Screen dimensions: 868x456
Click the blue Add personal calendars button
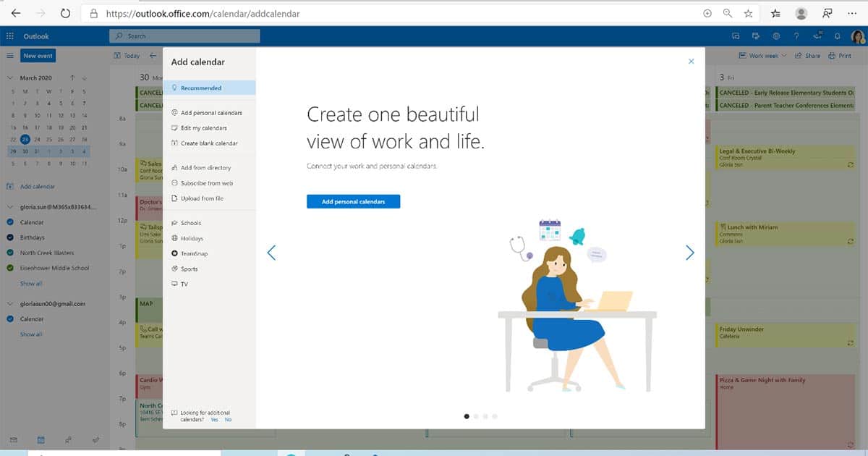[353, 202]
